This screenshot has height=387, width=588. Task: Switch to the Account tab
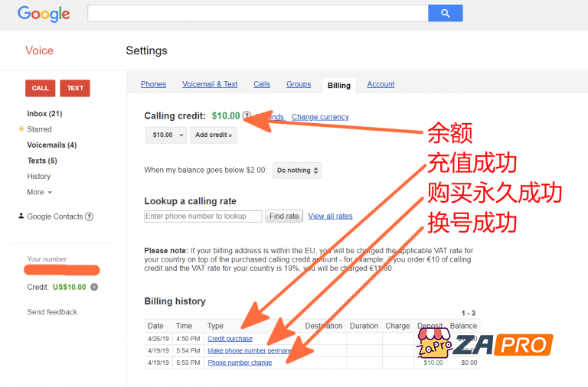pyautogui.click(x=381, y=84)
